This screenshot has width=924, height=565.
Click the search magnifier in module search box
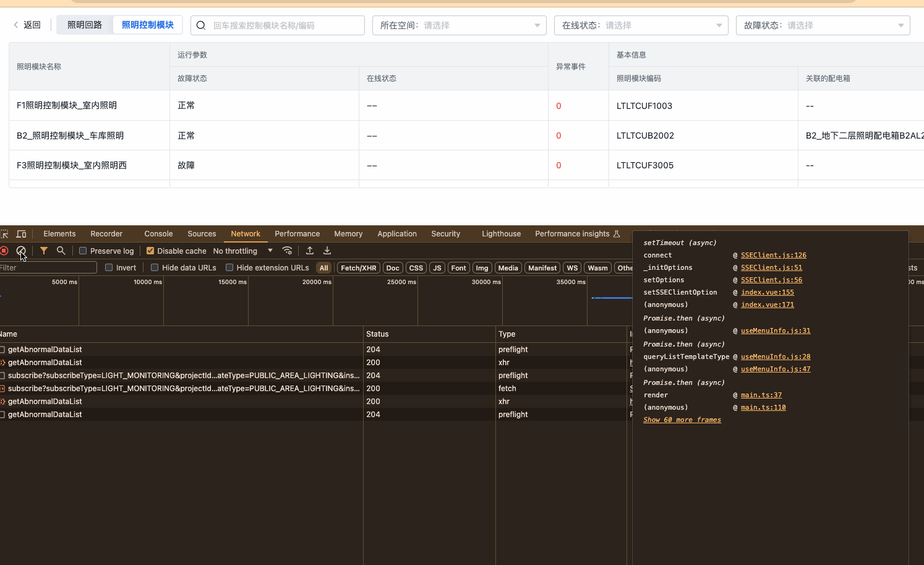point(201,25)
